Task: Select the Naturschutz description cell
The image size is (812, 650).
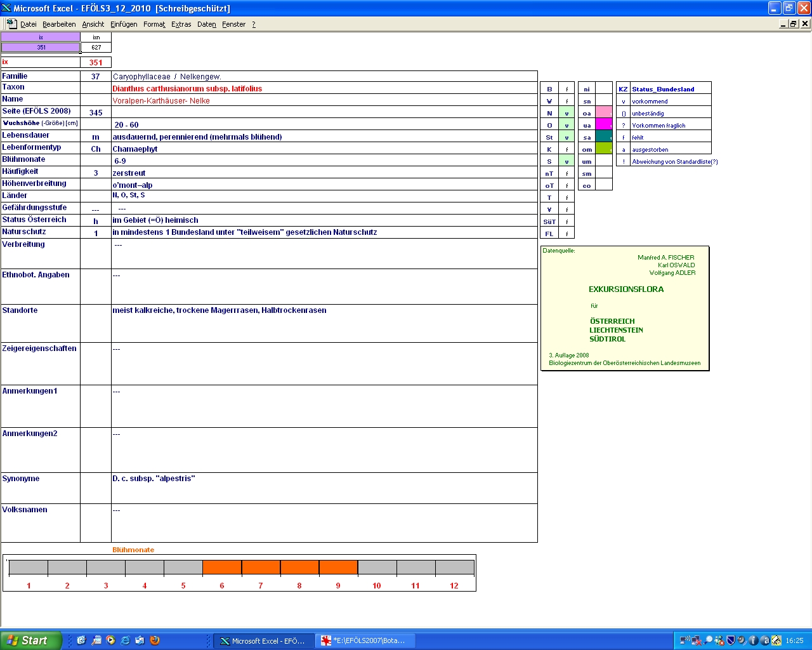Action: (324, 232)
